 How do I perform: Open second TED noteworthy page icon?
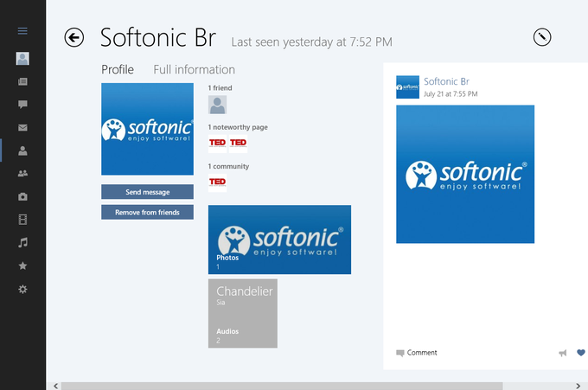point(238,144)
